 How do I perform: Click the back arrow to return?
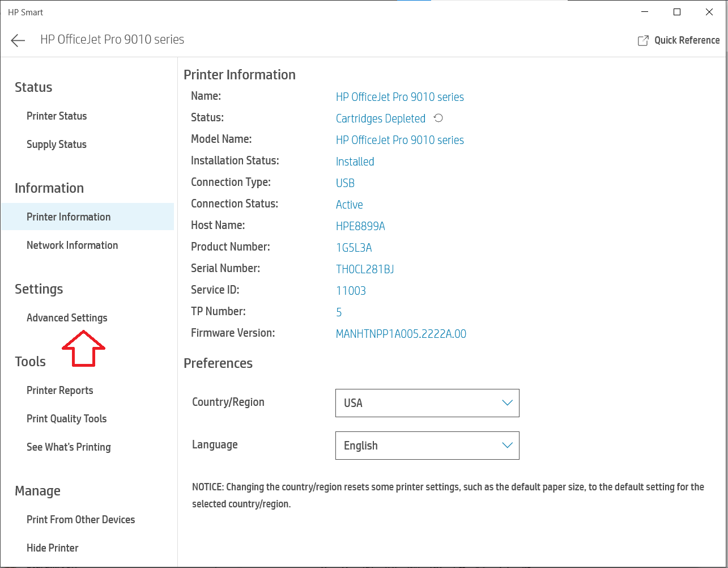(18, 40)
